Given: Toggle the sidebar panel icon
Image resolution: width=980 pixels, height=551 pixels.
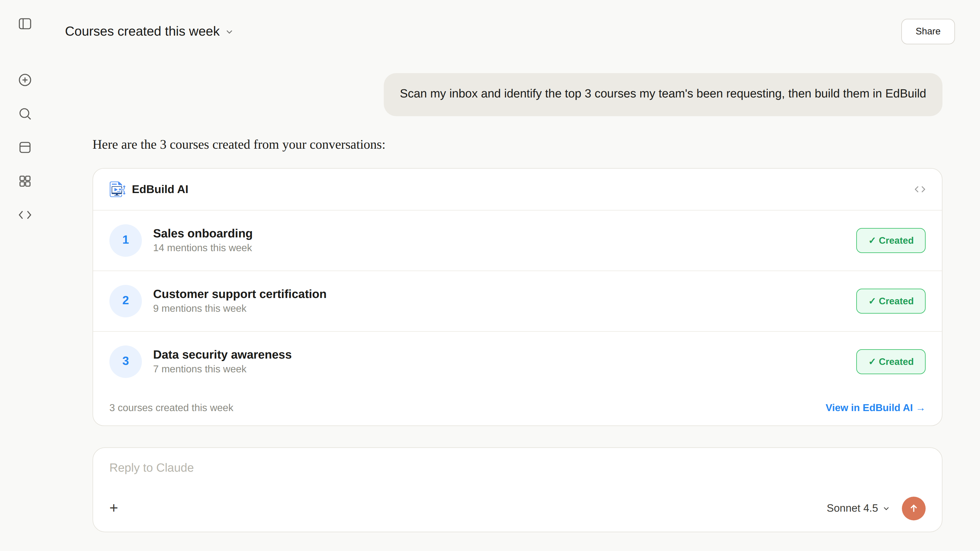Looking at the screenshot, I should click(25, 24).
